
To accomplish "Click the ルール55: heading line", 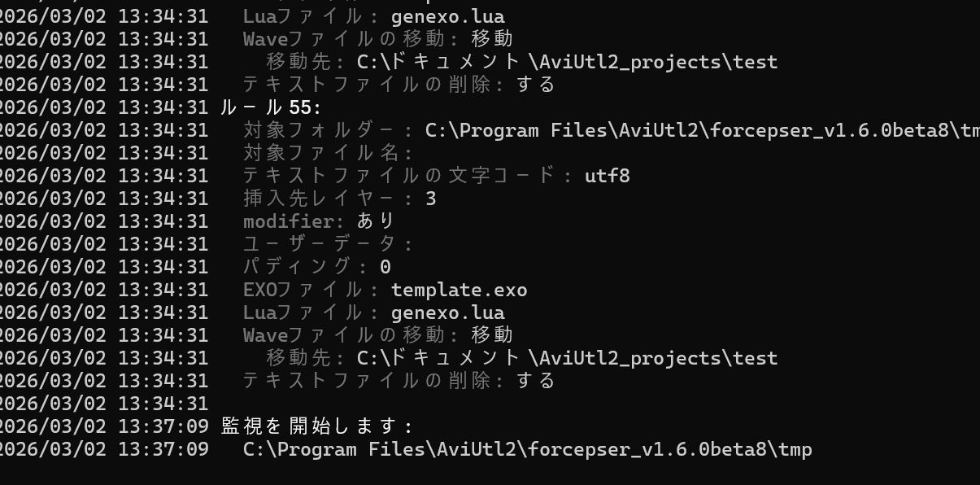I will click(x=272, y=107).
